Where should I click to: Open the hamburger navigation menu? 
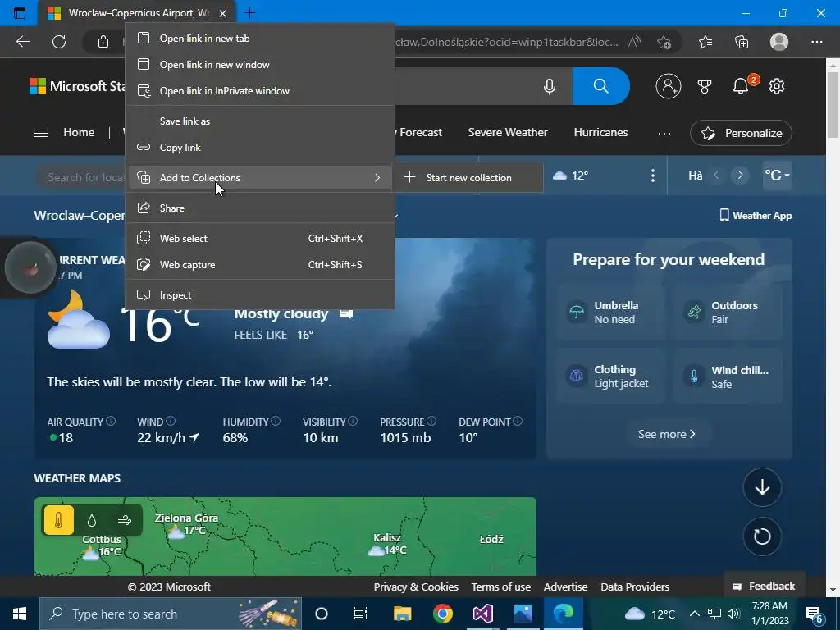coord(41,133)
